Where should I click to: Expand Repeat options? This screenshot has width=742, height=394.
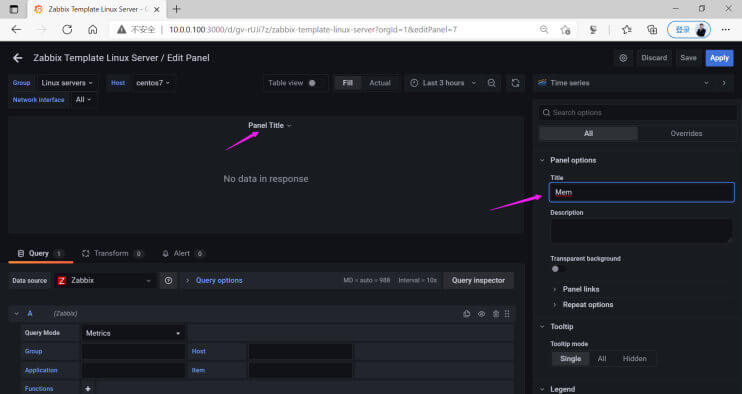[x=583, y=305]
